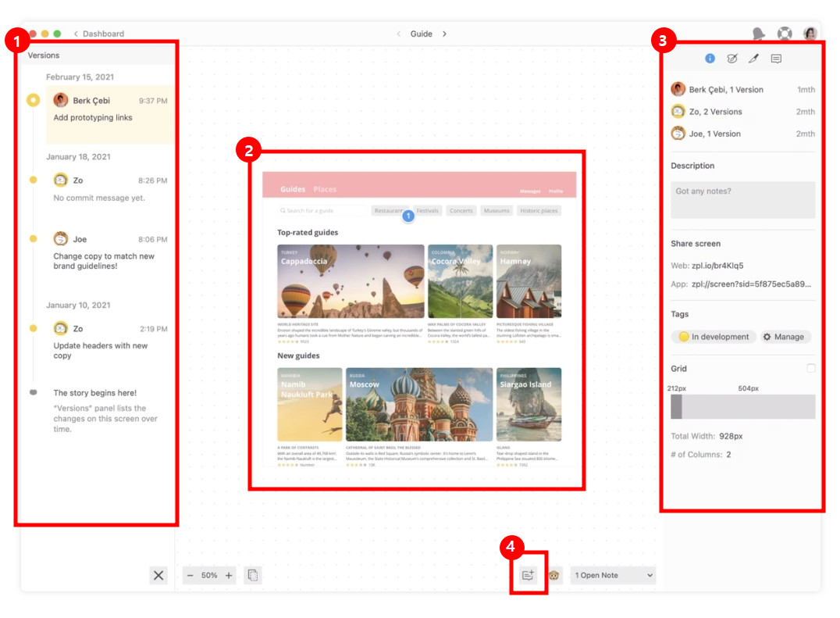The image size is (840, 618).
Task: Select Zo's 8:26 PM version
Action: click(110, 188)
